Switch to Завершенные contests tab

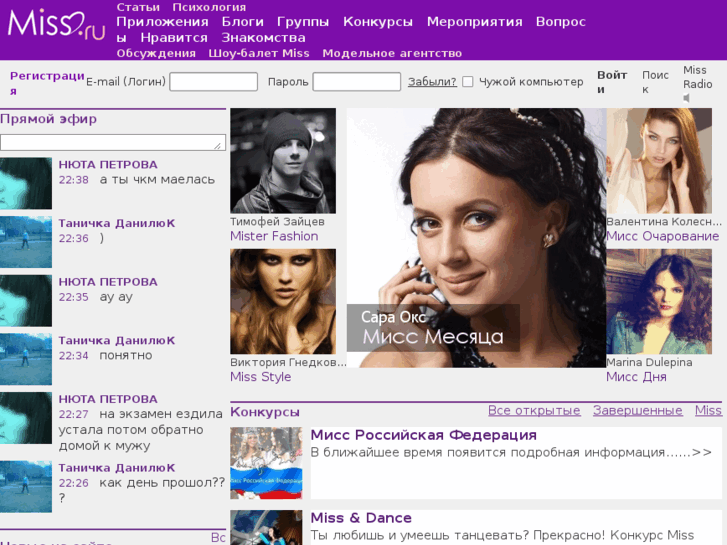[x=637, y=410]
